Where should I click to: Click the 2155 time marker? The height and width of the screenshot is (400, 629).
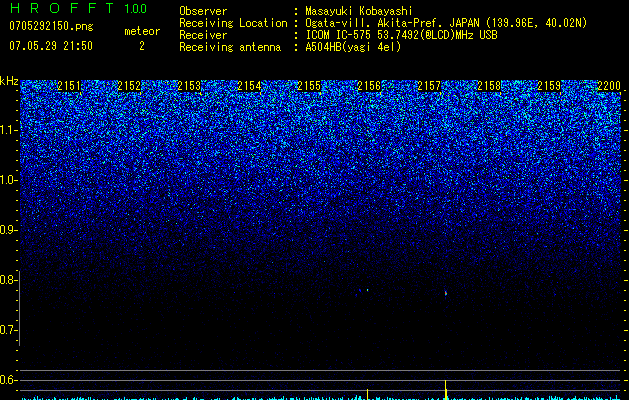point(309,86)
